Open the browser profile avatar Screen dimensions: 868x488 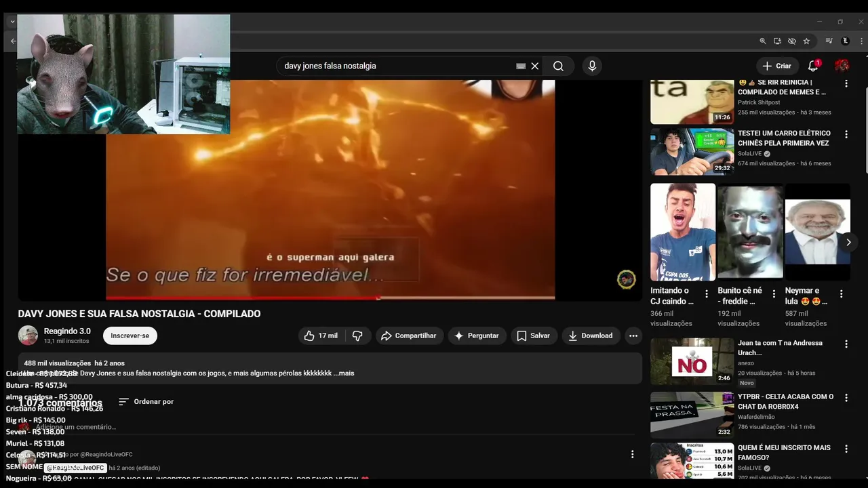coord(845,41)
